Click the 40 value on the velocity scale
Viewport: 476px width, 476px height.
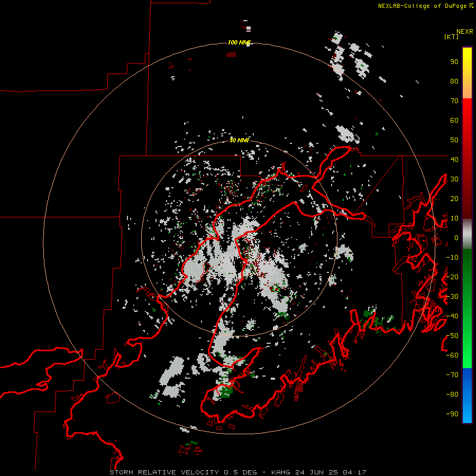click(x=454, y=159)
